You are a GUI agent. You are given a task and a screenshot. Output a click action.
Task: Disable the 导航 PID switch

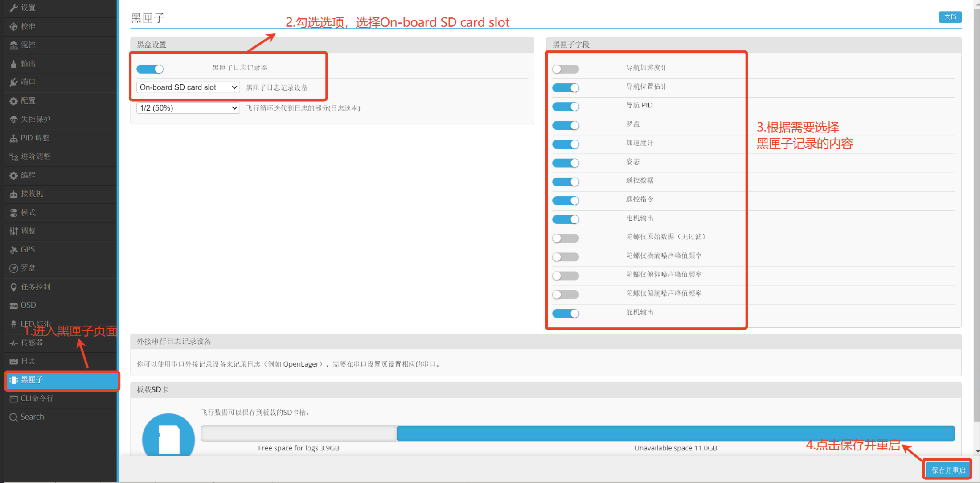tap(566, 107)
